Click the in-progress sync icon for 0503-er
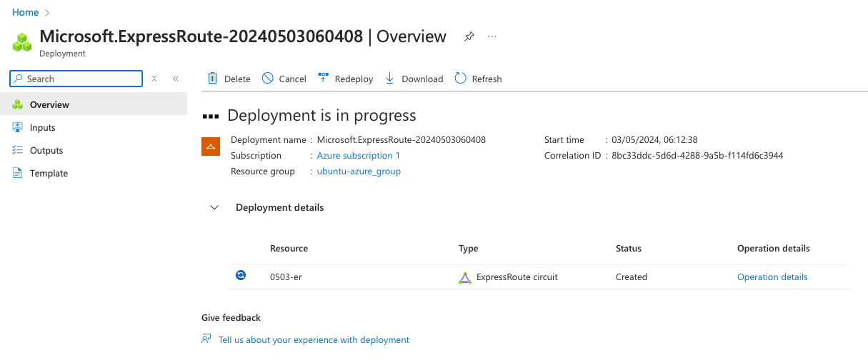Screen dimensions: 868x363 click(x=241, y=275)
